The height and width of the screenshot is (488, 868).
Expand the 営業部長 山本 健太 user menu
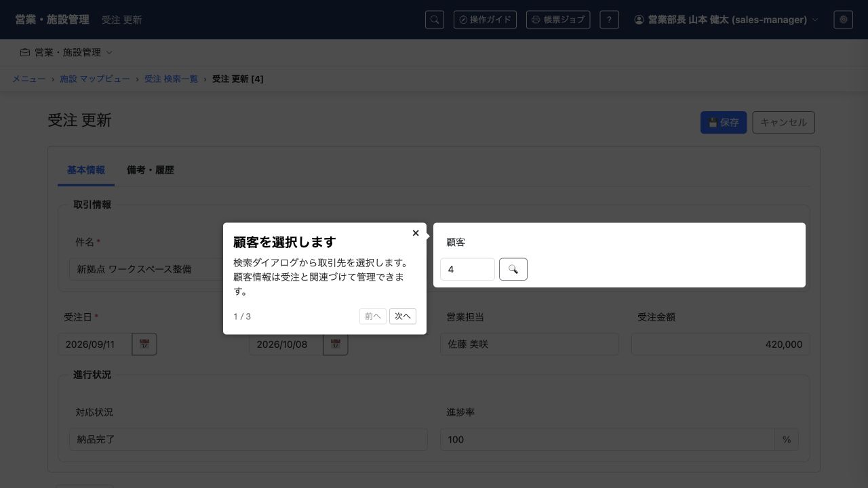tap(726, 20)
